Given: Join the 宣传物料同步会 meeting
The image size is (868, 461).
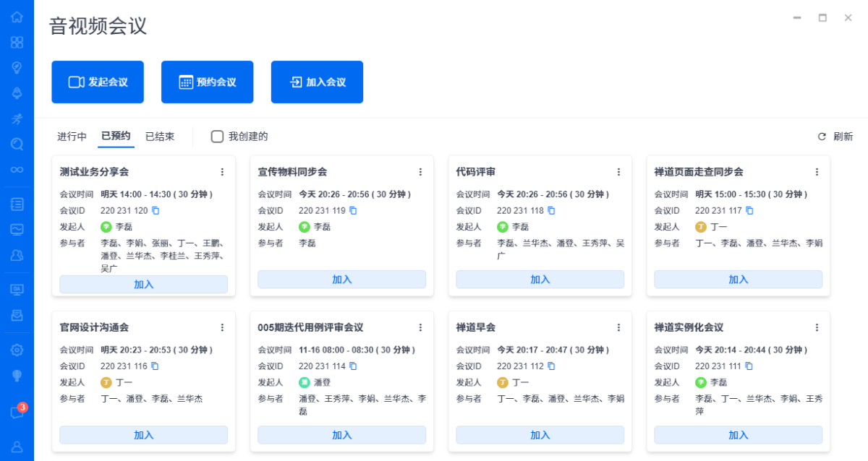Looking at the screenshot, I should (x=341, y=280).
